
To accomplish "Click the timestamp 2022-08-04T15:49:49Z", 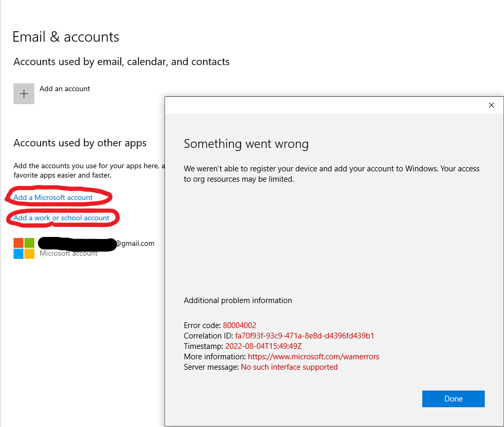I will (263, 346).
